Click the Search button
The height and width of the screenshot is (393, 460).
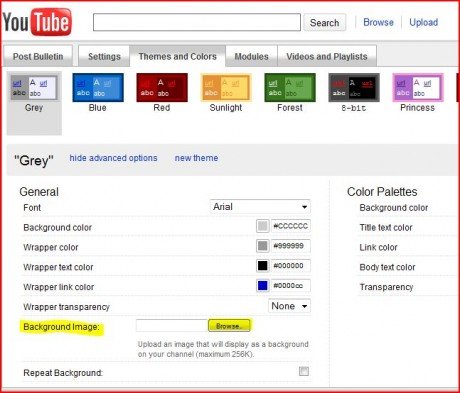(324, 23)
